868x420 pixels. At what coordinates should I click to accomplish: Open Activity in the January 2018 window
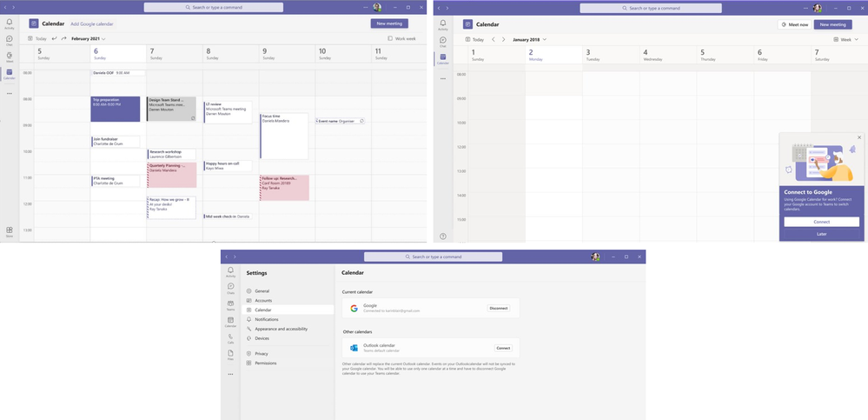[x=443, y=25]
